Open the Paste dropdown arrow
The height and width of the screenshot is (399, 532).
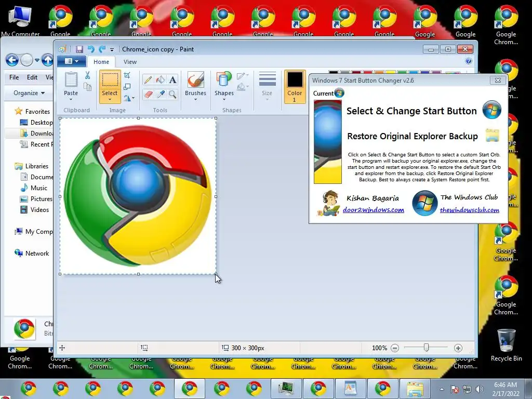71,99
